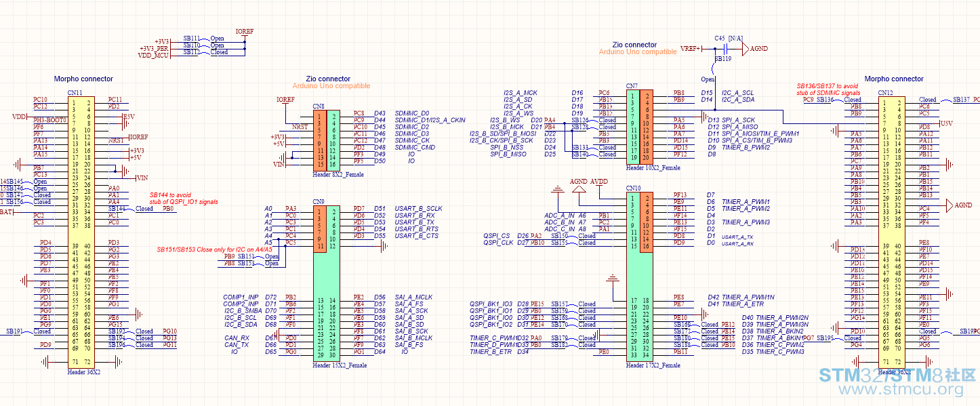Select the USART_B_SCLK signal label
This screenshot has width=980, height=406.
(418, 209)
